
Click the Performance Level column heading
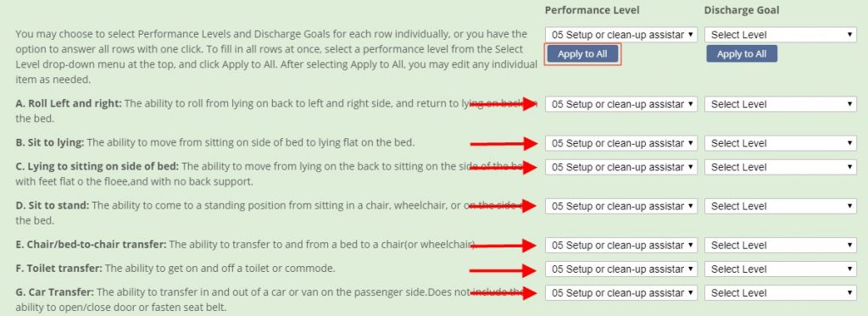[x=592, y=10]
